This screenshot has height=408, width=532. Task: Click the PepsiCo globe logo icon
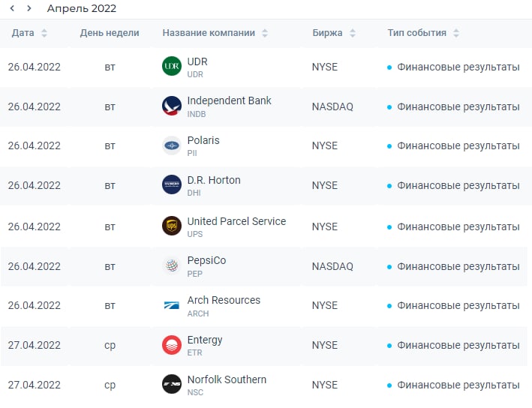[x=172, y=265]
